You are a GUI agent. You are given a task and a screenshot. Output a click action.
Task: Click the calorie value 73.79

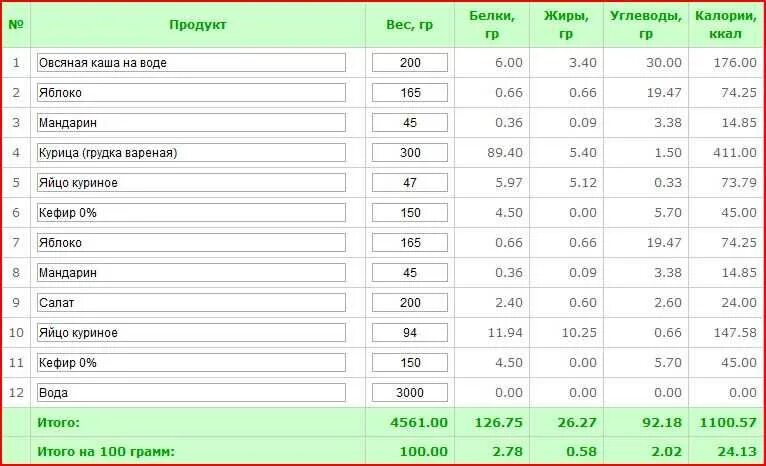tap(739, 183)
